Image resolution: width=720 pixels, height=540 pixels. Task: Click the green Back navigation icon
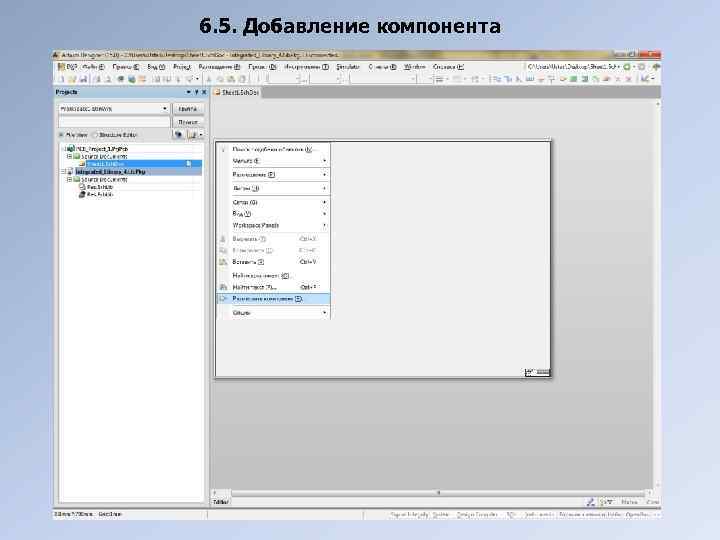tap(627, 67)
